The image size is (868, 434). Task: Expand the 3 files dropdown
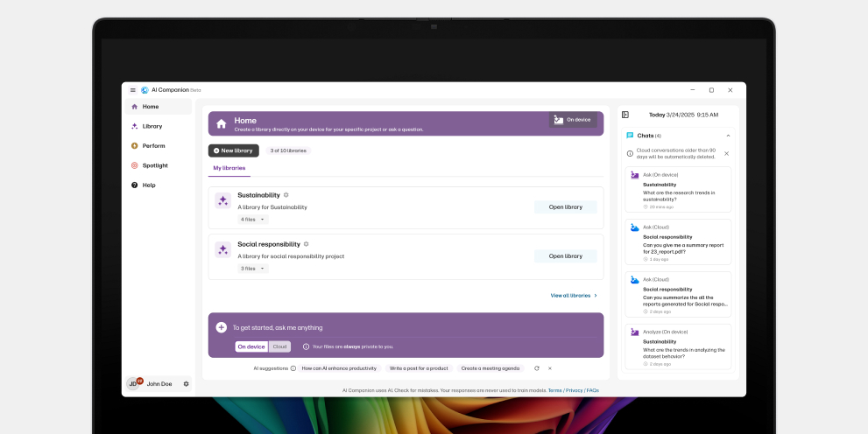click(253, 269)
